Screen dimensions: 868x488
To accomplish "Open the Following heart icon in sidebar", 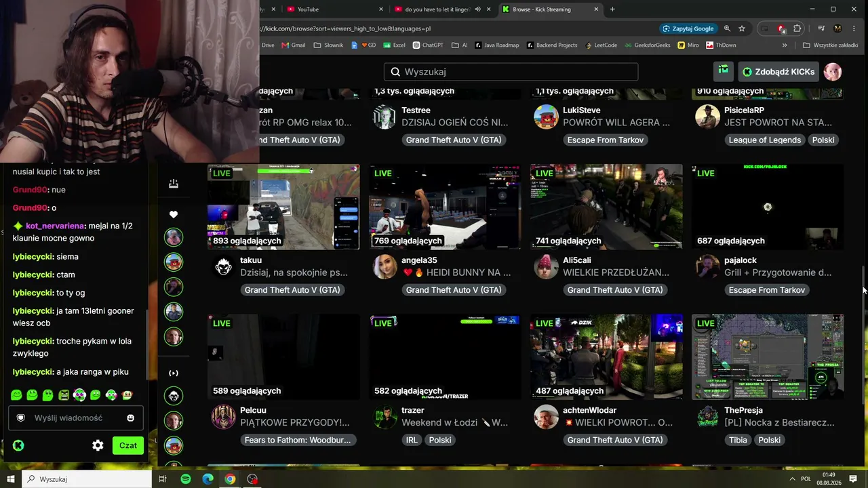I will coord(174,215).
